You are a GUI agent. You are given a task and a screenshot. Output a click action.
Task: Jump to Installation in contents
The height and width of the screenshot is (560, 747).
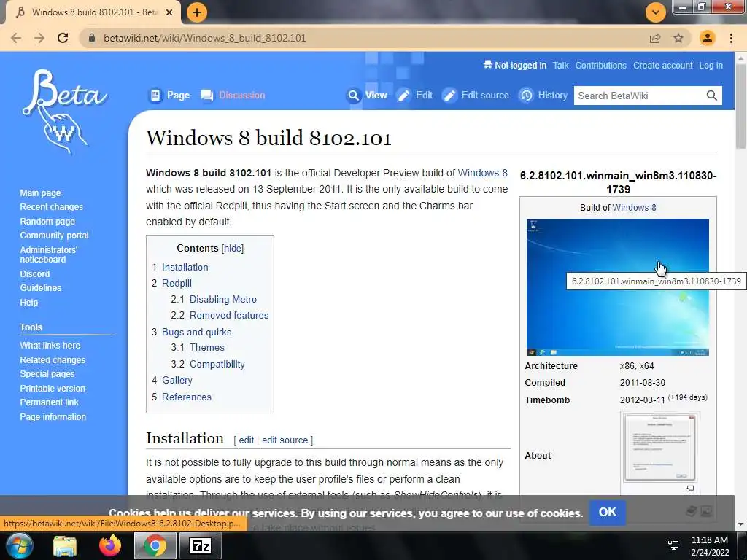click(185, 267)
